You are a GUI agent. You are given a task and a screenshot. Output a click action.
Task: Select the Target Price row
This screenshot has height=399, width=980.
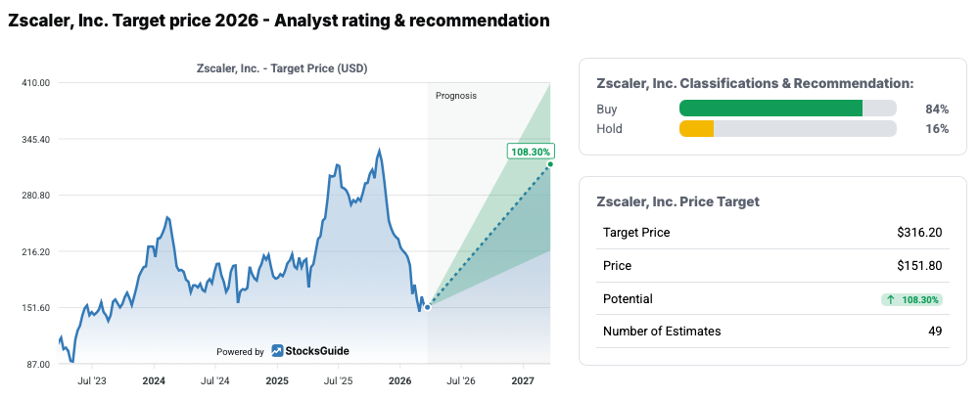(771, 233)
